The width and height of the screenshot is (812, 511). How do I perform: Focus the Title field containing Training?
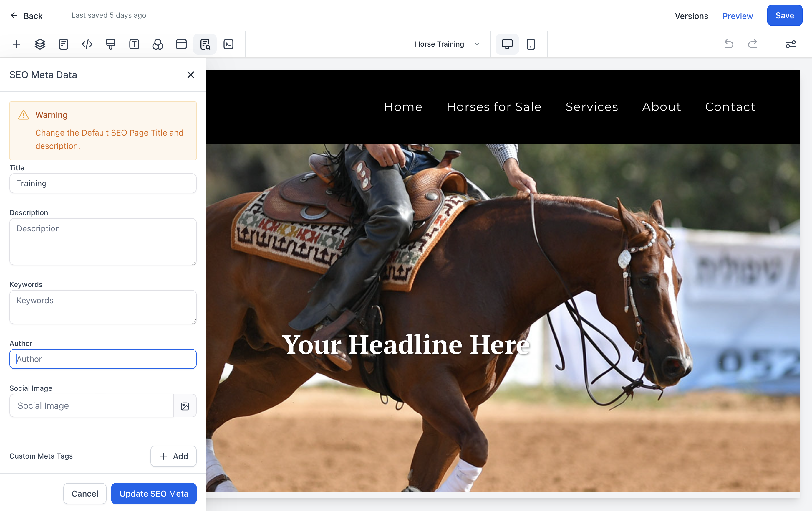[103, 183]
